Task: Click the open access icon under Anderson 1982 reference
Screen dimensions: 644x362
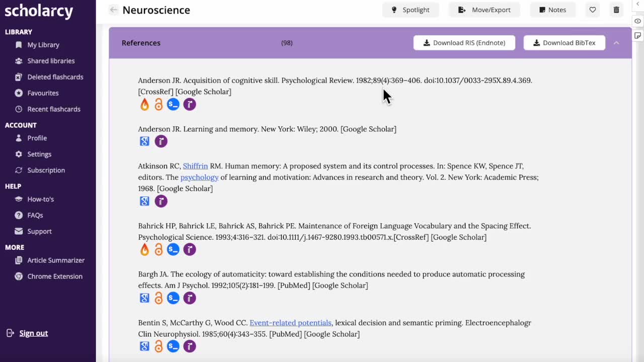Action: [x=158, y=104]
